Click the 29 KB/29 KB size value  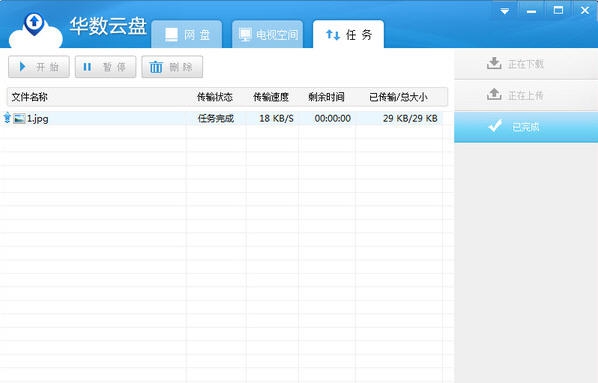(410, 118)
